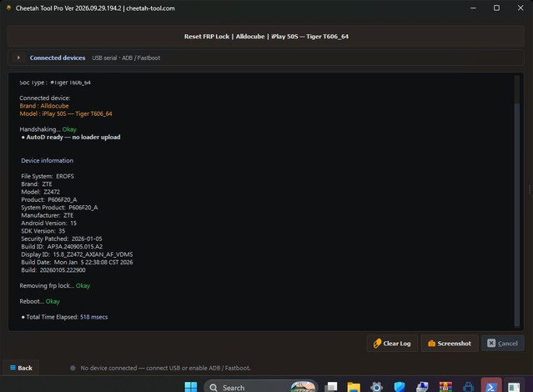Click the 'Android Version: 15' line

click(x=49, y=223)
